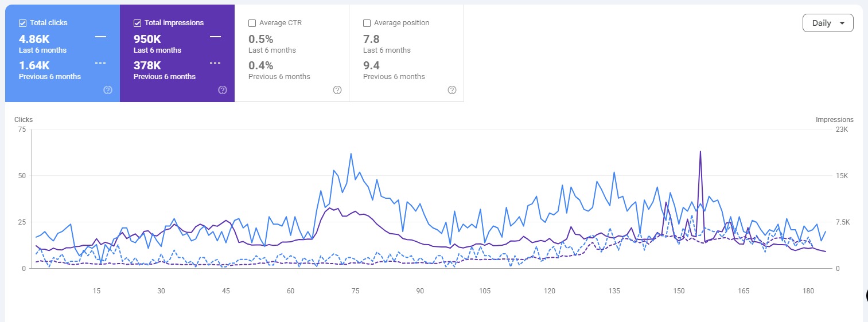Open the Daily granularity dropdown

(828, 23)
